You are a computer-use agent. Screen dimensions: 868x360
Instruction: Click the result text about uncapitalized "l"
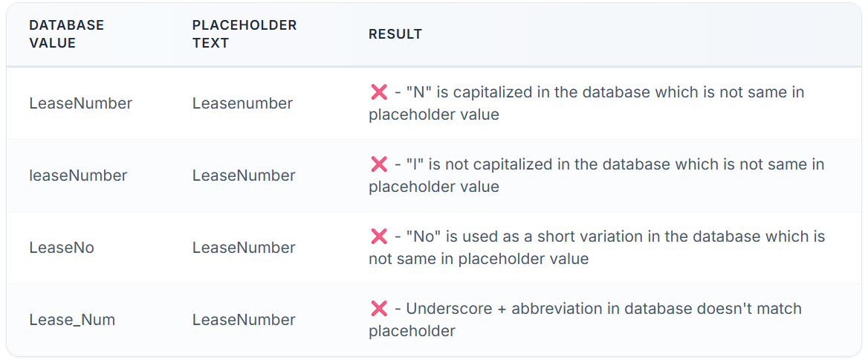(x=597, y=176)
